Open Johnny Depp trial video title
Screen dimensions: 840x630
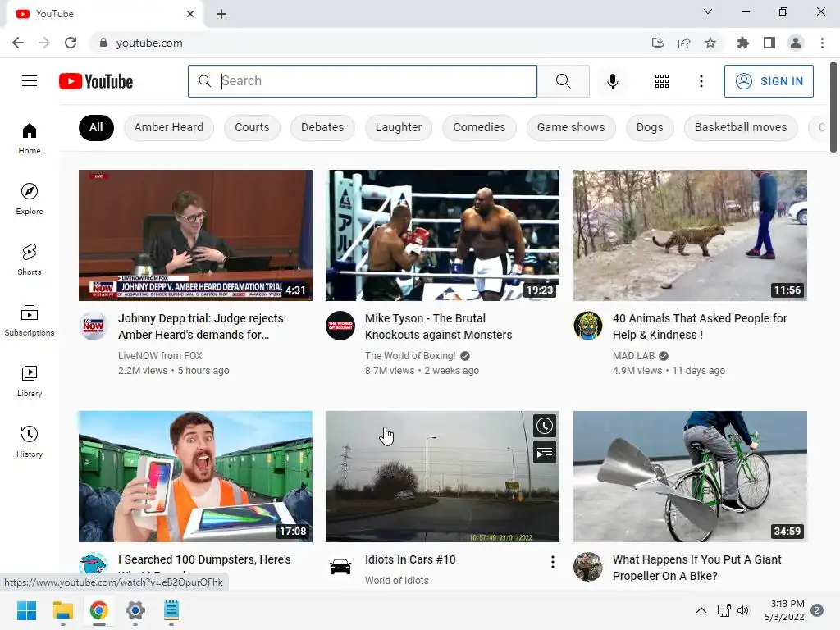[201, 326]
